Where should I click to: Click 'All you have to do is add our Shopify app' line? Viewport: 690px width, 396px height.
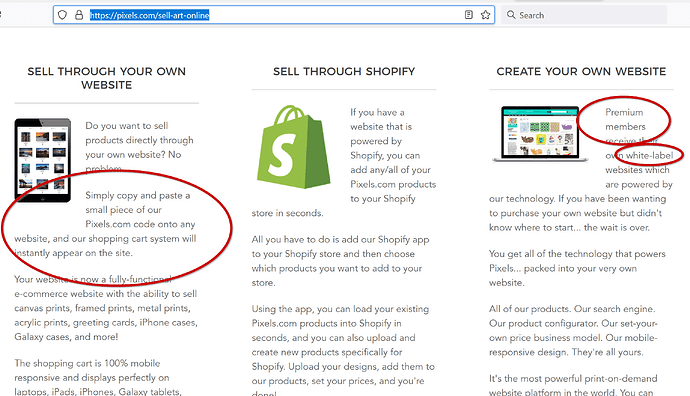click(341, 239)
